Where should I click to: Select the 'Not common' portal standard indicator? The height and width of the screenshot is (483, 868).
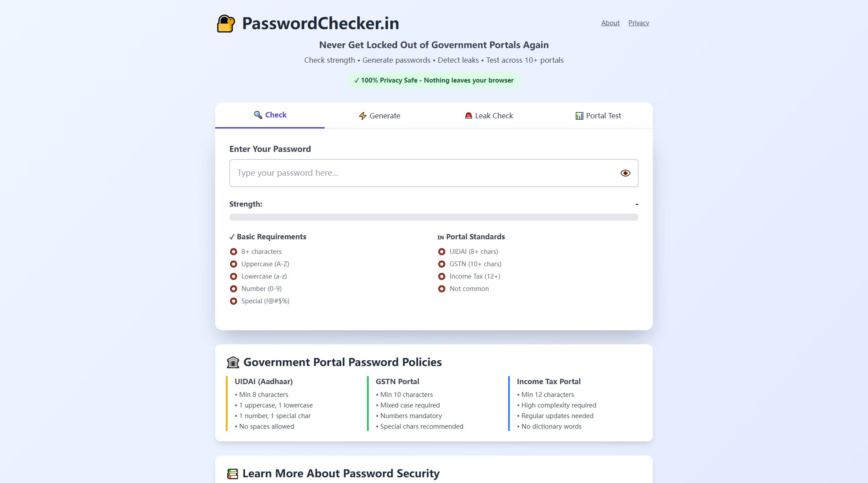pos(442,288)
